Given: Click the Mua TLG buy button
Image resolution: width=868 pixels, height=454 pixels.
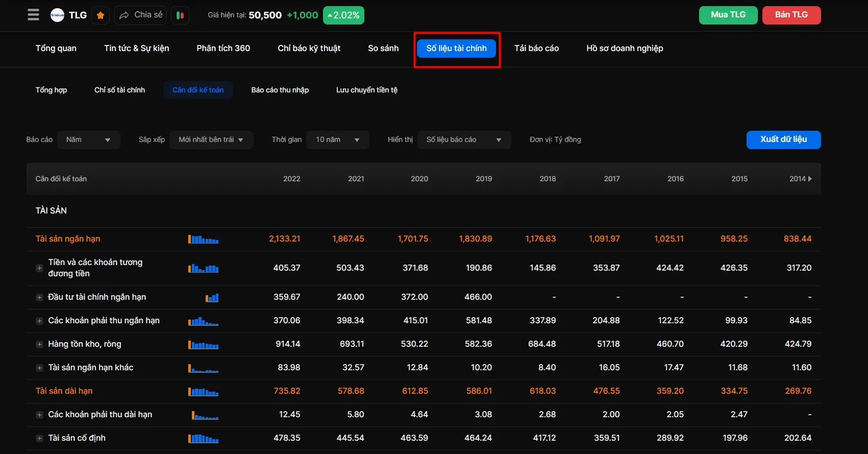Looking at the screenshot, I should pos(728,15).
